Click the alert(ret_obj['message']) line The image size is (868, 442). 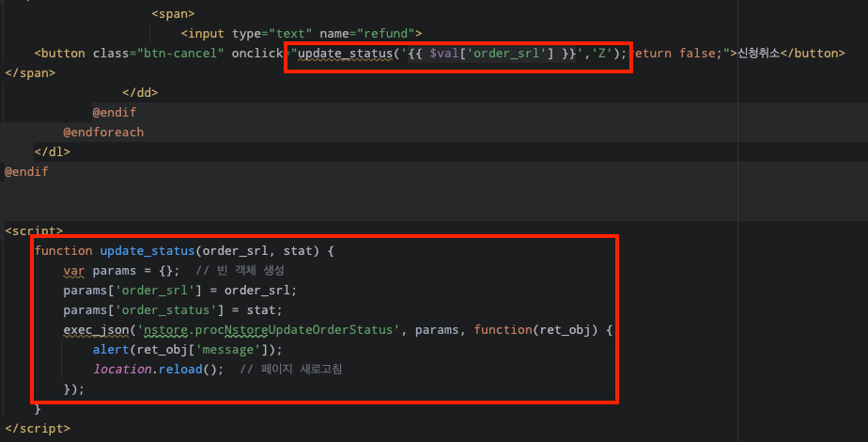click(x=188, y=350)
